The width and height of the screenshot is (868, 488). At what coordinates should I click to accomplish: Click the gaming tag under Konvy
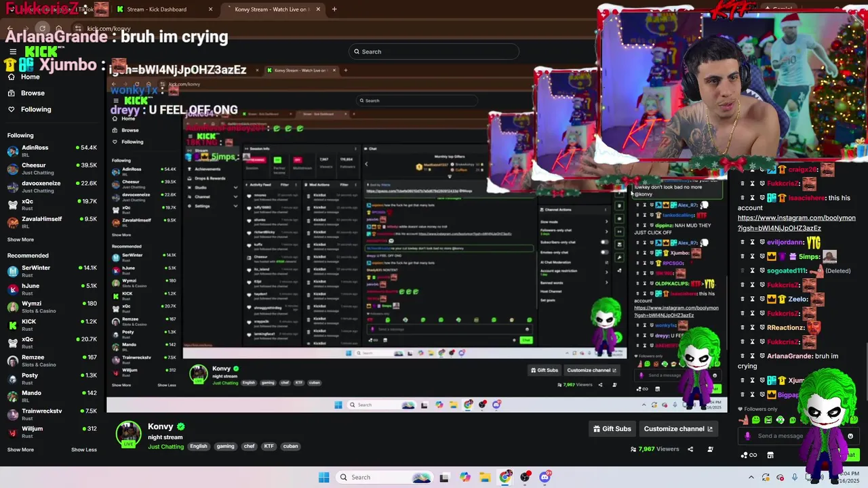click(226, 446)
